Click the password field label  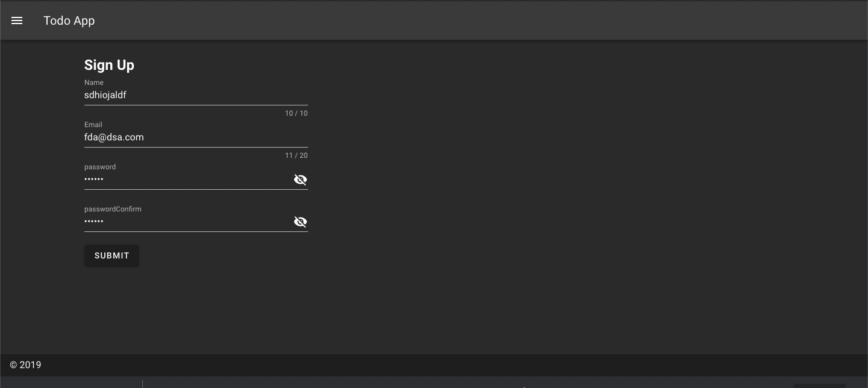[100, 167]
